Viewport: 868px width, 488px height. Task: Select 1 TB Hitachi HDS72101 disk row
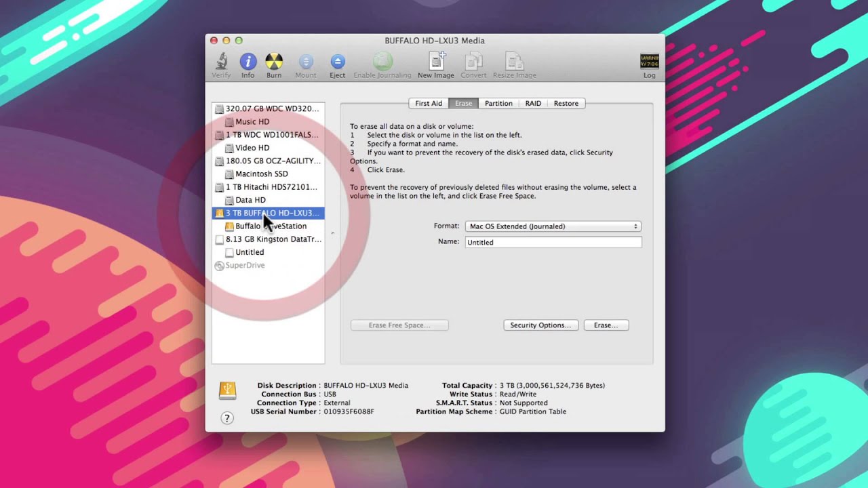[x=269, y=187]
